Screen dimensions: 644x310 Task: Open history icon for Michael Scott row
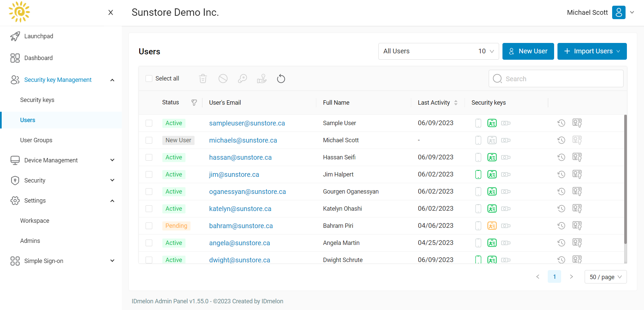(x=561, y=140)
